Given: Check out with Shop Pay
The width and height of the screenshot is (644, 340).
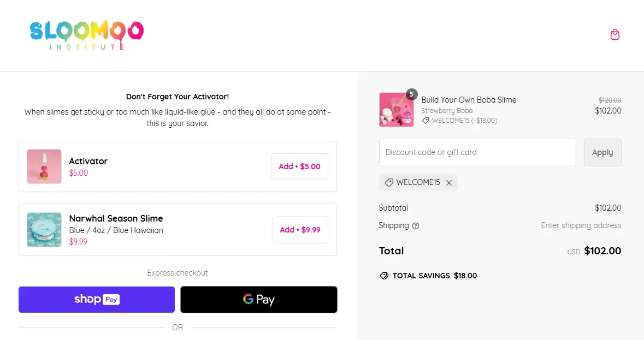Looking at the screenshot, I should tap(96, 299).
